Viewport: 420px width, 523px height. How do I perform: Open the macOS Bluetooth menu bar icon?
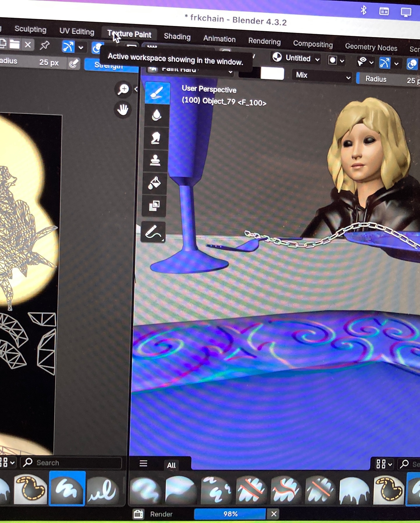coord(363,10)
